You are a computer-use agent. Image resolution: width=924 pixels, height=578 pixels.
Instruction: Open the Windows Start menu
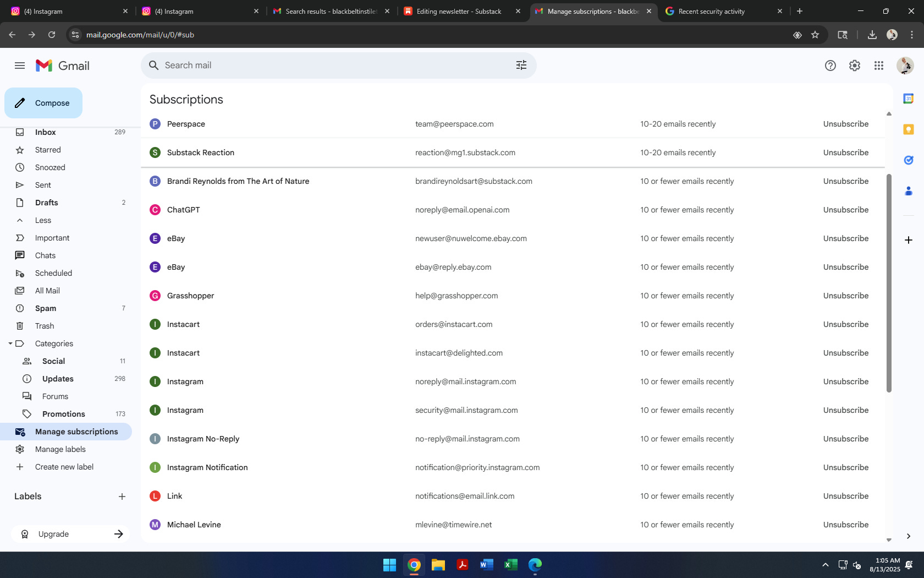[x=389, y=565]
